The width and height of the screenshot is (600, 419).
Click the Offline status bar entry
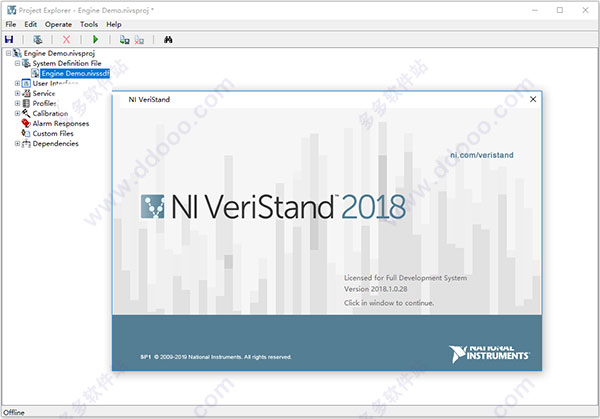point(14,412)
